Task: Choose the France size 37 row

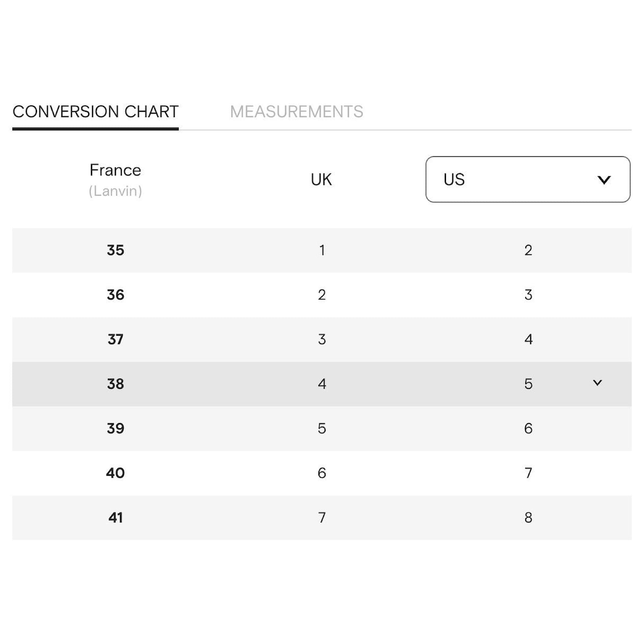Action: point(322,339)
